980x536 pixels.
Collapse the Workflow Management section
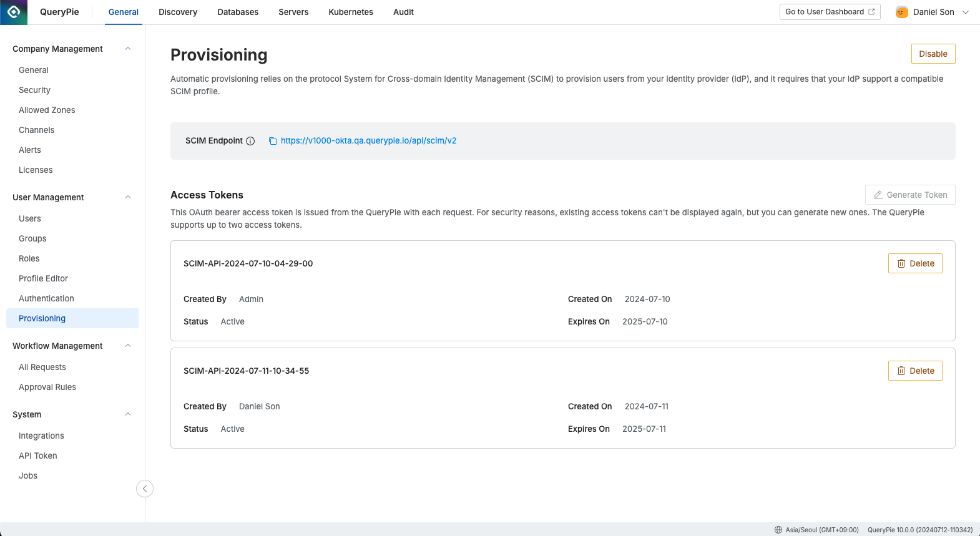pyautogui.click(x=128, y=346)
